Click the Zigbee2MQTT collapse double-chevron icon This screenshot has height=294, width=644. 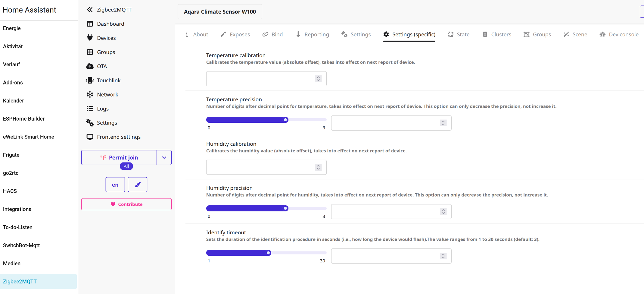pyautogui.click(x=90, y=10)
